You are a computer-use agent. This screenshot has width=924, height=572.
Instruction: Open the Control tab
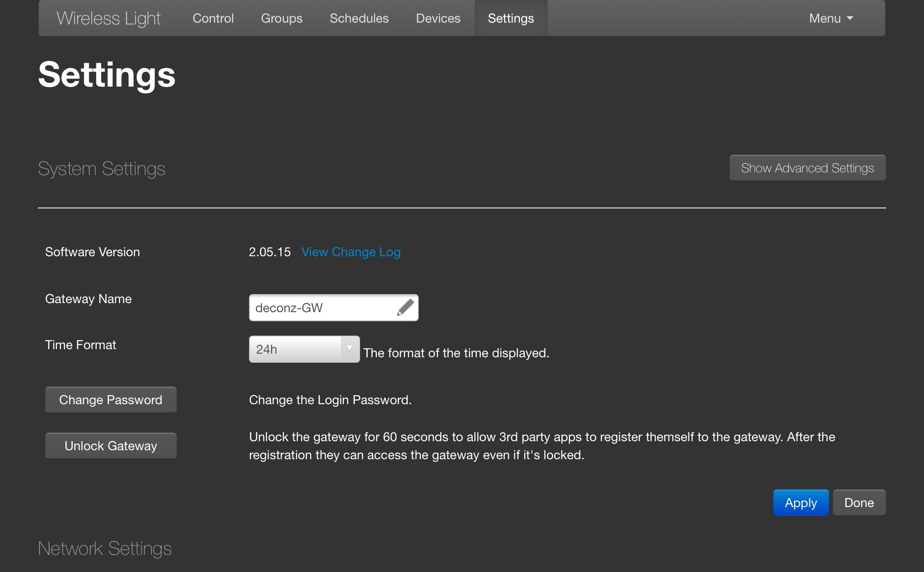pos(213,18)
